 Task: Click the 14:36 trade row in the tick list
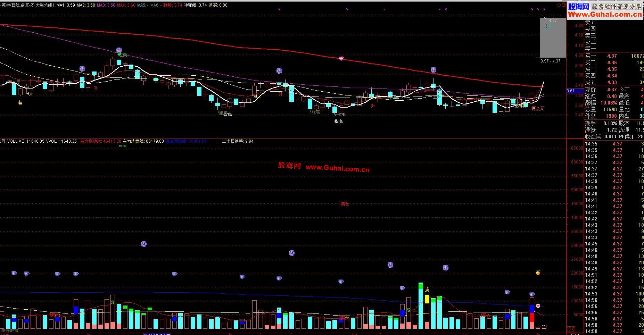pos(614,156)
